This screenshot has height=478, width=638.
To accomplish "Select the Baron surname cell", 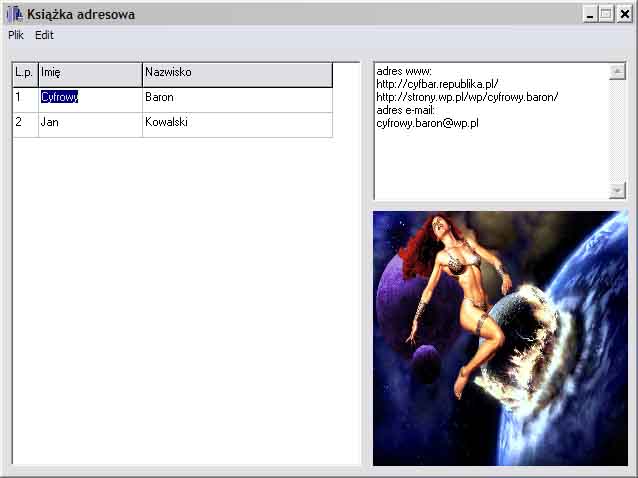I will [238, 100].
